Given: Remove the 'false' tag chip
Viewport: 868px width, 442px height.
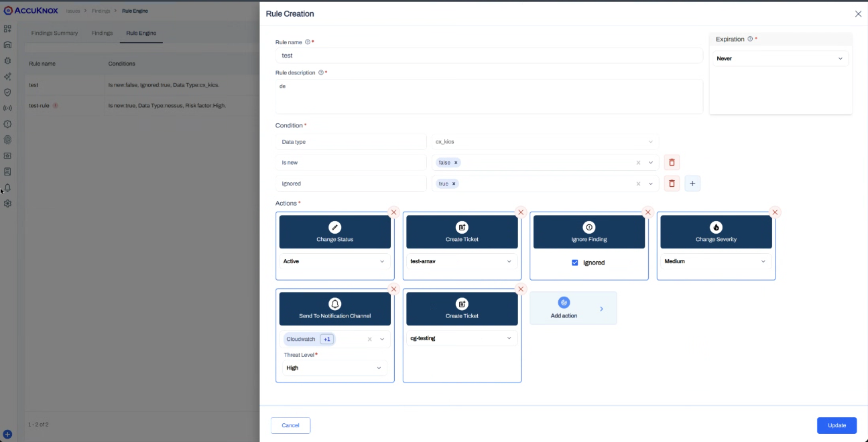Looking at the screenshot, I should coord(456,163).
